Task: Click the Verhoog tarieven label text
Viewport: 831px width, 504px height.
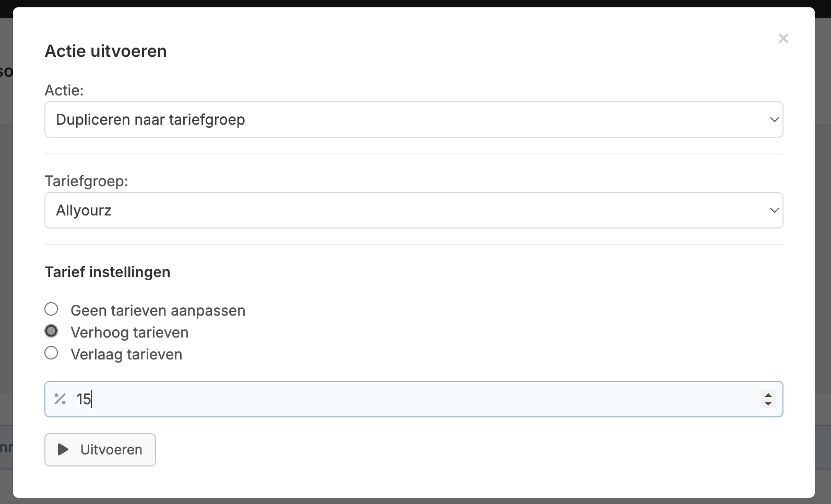Action: [129, 332]
